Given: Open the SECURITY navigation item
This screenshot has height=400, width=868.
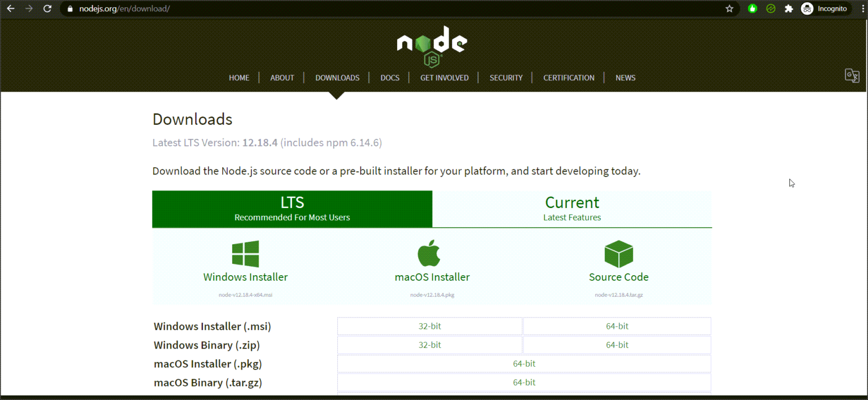Looking at the screenshot, I should pyautogui.click(x=506, y=78).
